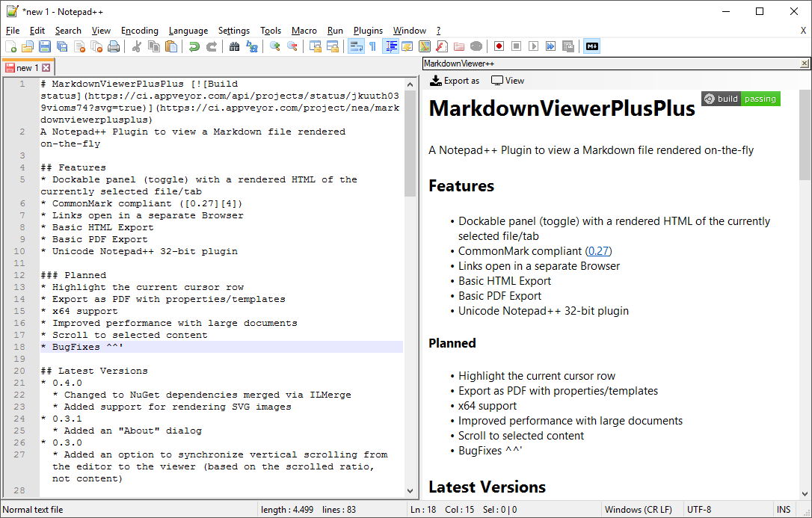Select the 'new 1' document tab

point(28,67)
